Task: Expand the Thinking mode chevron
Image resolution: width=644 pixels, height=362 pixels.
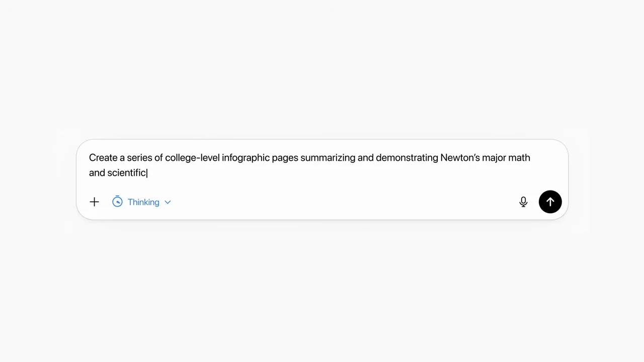Action: pyautogui.click(x=168, y=202)
